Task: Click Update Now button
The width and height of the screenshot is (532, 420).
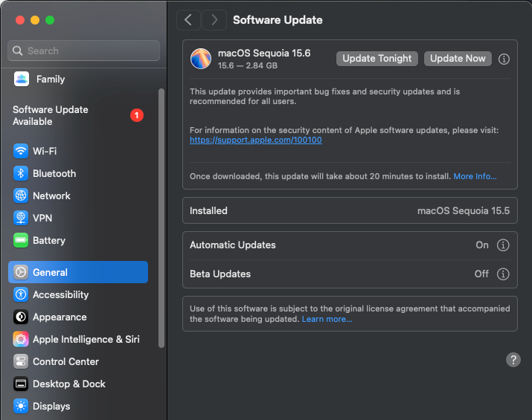Action: coord(458,59)
